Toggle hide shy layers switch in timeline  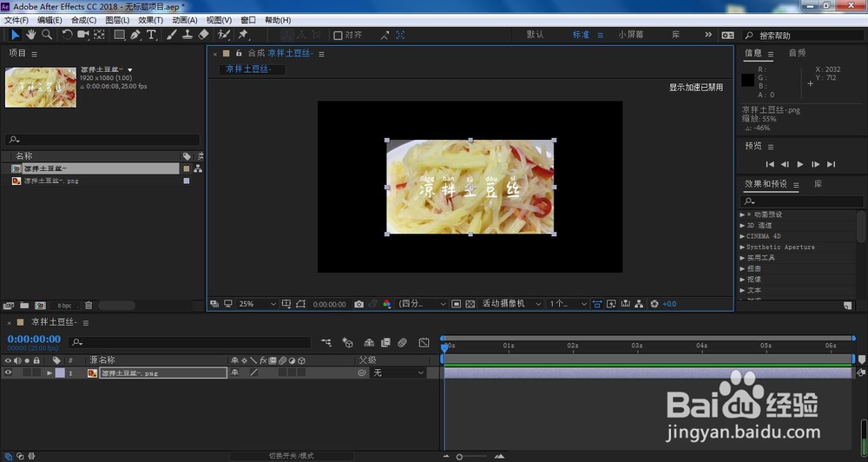[369, 343]
